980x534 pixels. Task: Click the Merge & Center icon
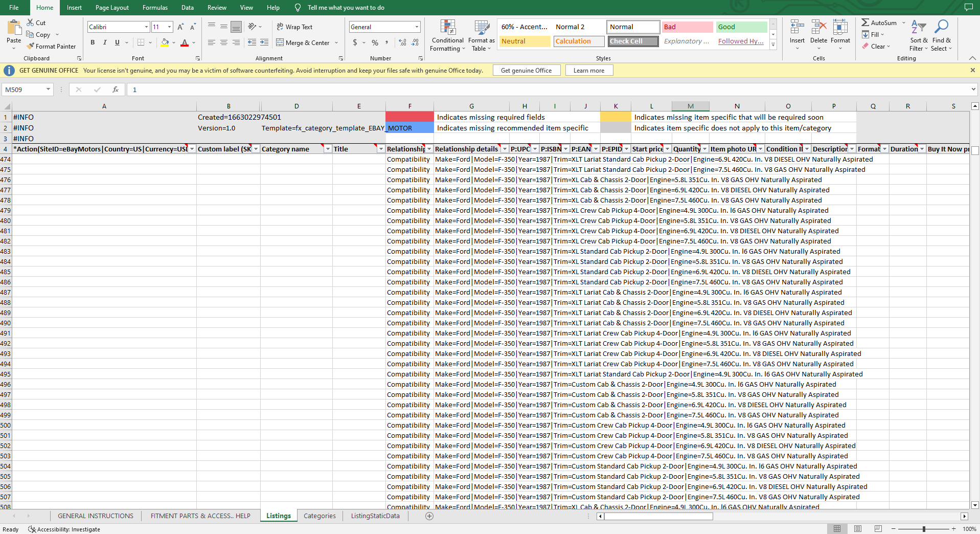tap(280, 42)
